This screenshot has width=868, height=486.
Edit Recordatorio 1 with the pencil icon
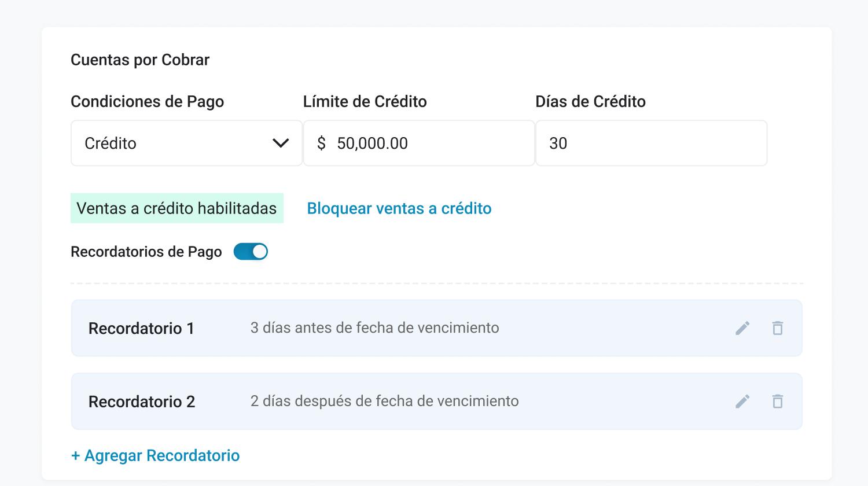click(x=742, y=328)
